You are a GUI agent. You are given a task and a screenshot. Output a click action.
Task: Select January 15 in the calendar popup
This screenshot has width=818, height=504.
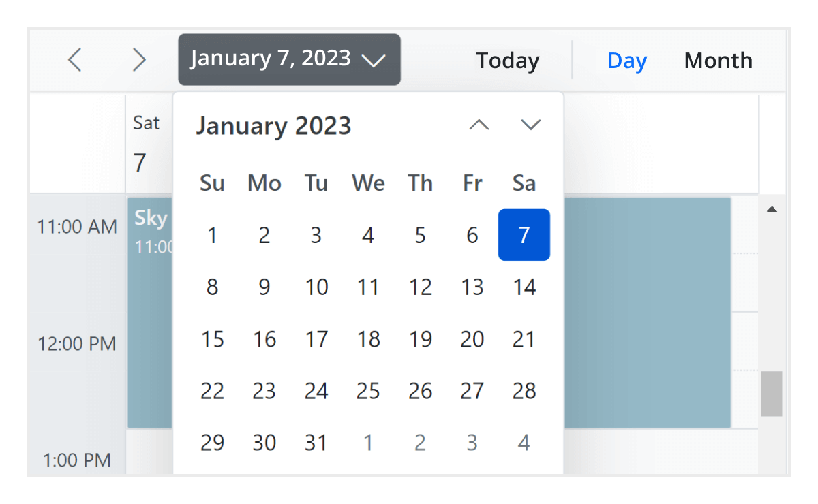[x=213, y=339]
